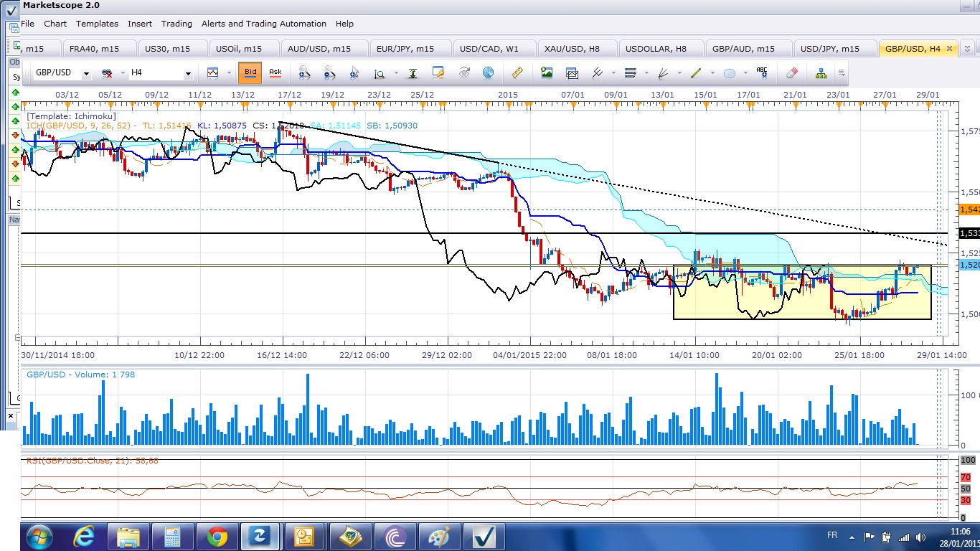980x551 pixels.
Task: Select the crosshair cursor tool
Action: [x=354, y=72]
